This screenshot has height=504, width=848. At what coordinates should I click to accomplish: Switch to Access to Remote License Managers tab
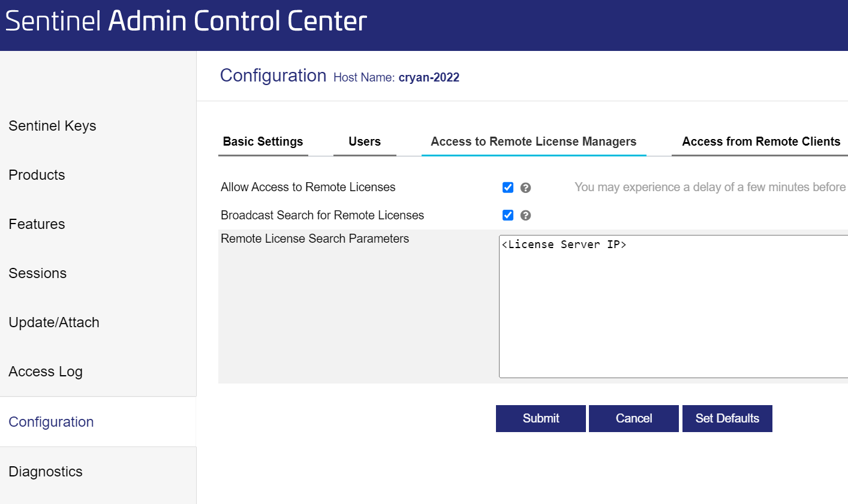pos(533,141)
